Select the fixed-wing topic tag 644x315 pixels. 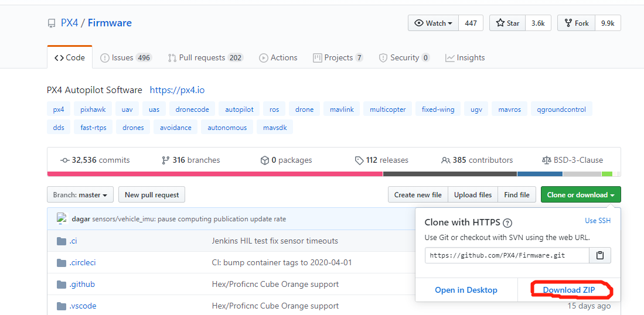438,109
